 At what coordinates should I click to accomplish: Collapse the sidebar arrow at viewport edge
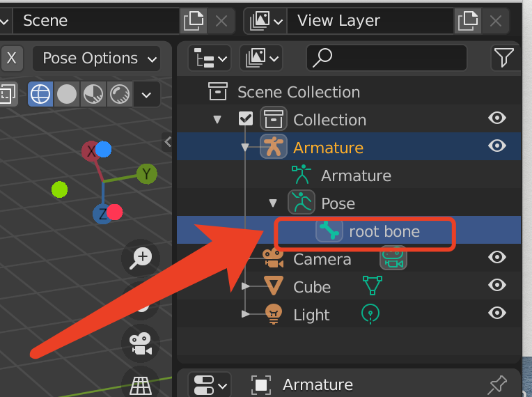pyautogui.click(x=168, y=141)
